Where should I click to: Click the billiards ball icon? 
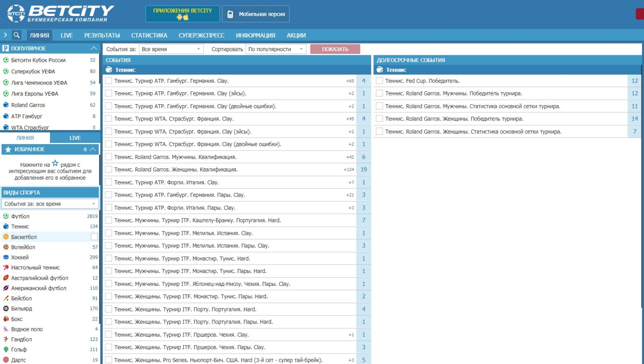tap(6, 308)
